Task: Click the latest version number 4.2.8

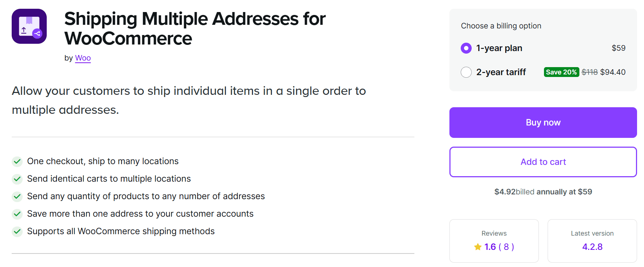Action: pyautogui.click(x=592, y=247)
